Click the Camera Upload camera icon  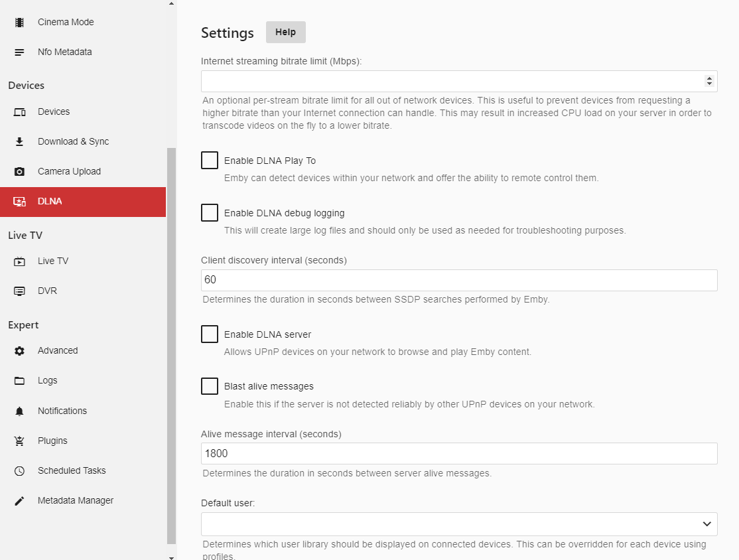point(19,172)
